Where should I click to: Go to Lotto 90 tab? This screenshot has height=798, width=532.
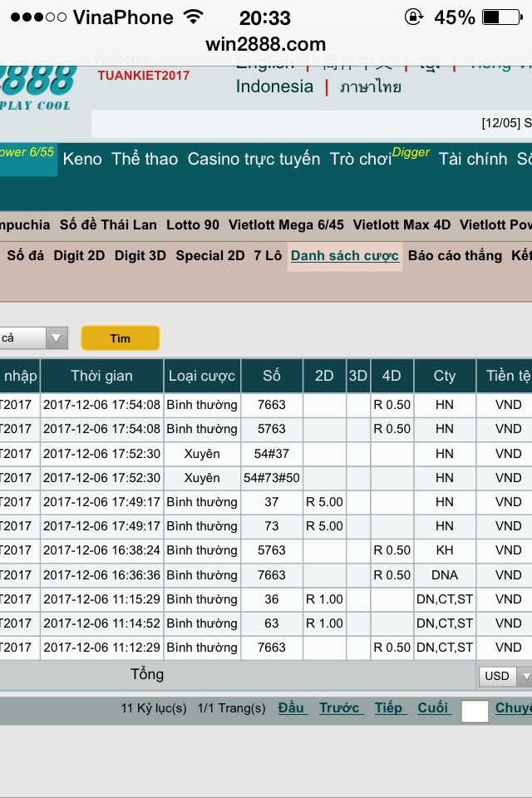[193, 224]
